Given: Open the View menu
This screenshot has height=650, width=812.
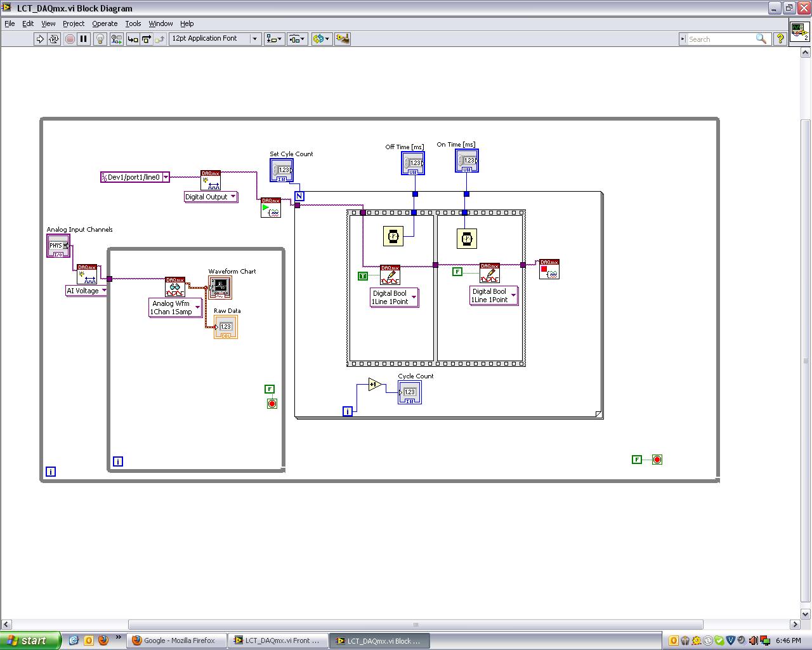Looking at the screenshot, I should pos(48,23).
